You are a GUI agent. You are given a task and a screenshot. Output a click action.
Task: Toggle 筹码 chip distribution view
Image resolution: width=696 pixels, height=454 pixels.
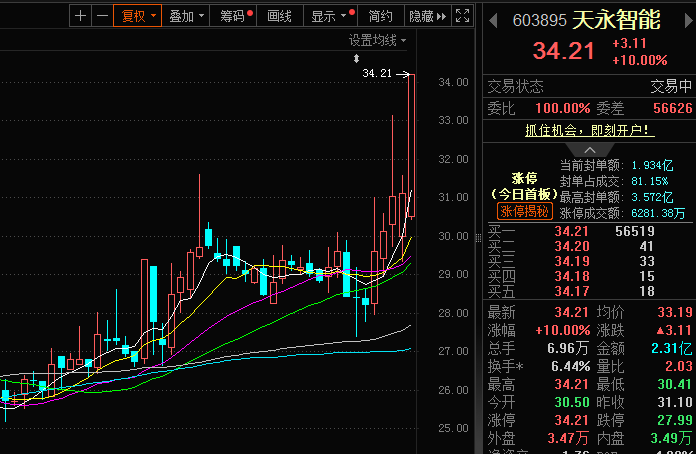(233, 16)
